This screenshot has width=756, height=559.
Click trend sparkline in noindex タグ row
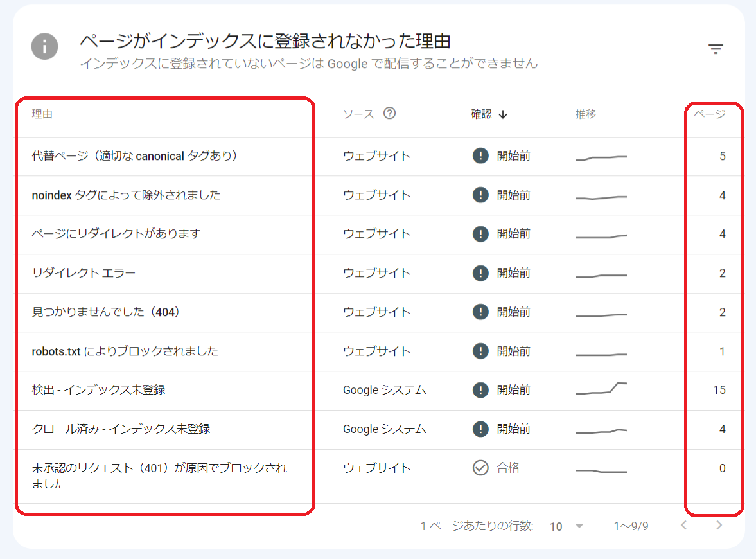click(x=601, y=197)
